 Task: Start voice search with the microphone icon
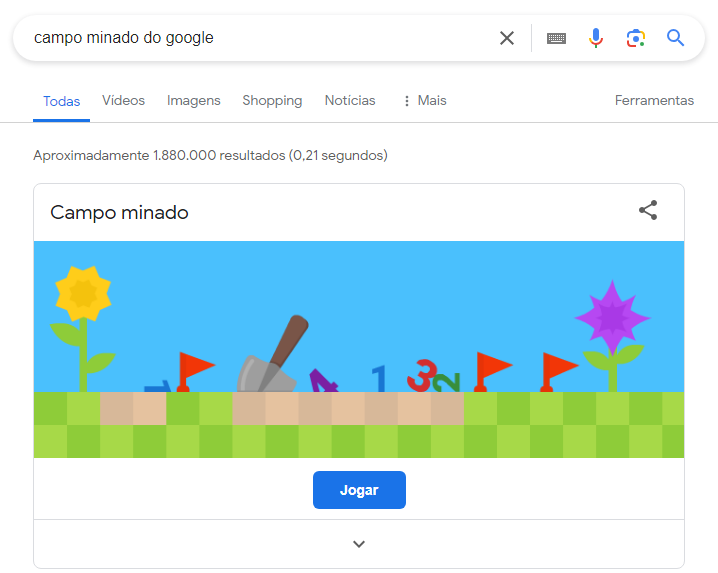(x=596, y=38)
